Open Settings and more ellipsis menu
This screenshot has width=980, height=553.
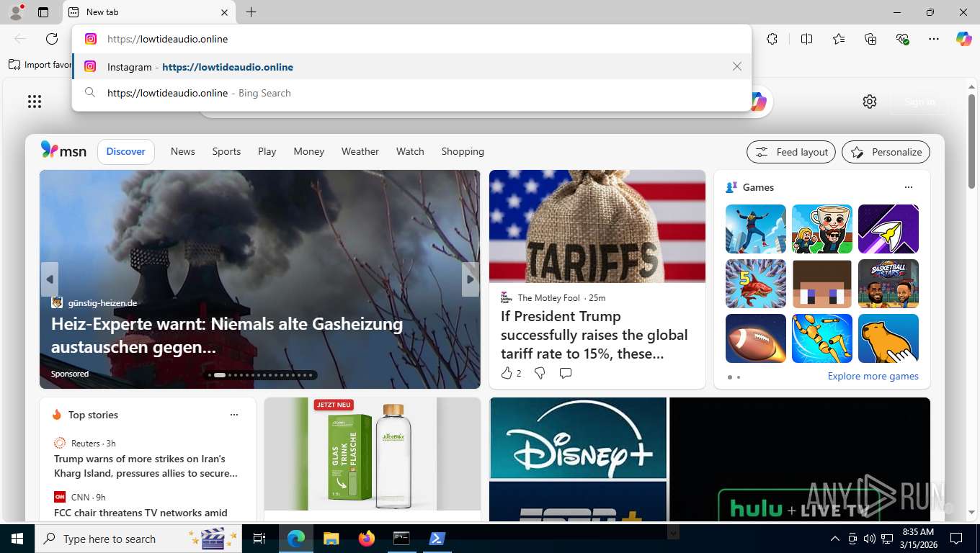pyautogui.click(x=934, y=39)
